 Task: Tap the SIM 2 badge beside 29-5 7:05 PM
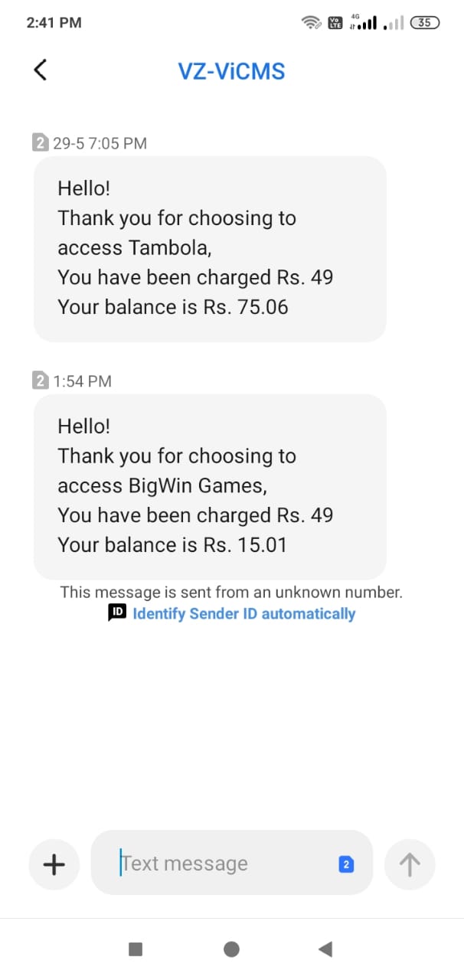41,143
